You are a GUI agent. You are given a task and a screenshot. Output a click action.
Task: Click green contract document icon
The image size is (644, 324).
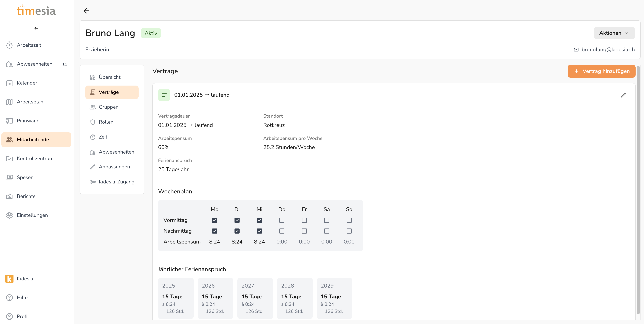click(x=164, y=95)
